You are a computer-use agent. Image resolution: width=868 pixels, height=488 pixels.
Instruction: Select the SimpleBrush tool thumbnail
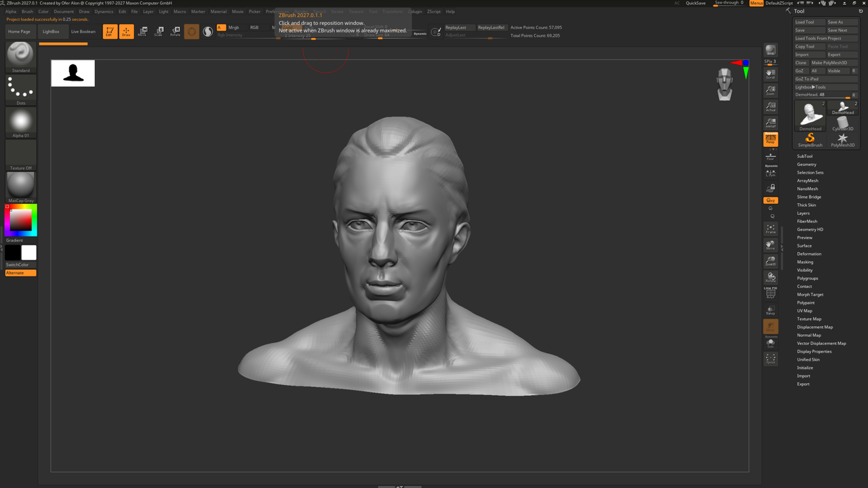pos(810,140)
